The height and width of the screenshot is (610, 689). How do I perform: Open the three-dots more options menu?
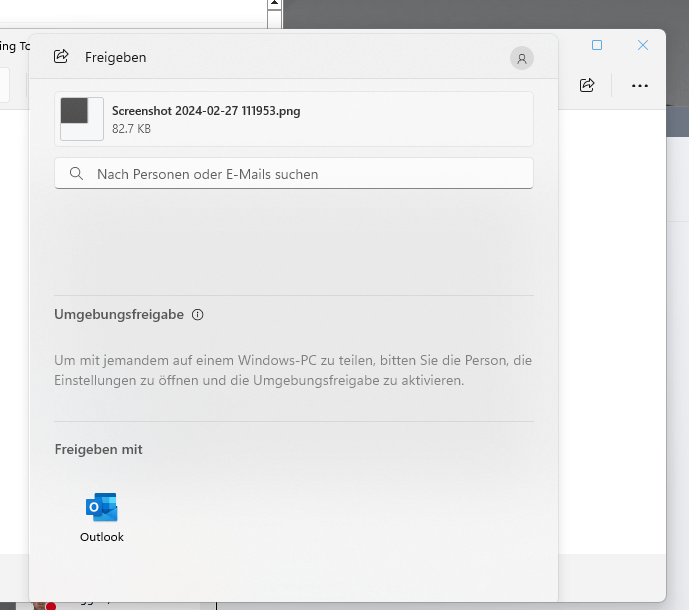pos(639,86)
